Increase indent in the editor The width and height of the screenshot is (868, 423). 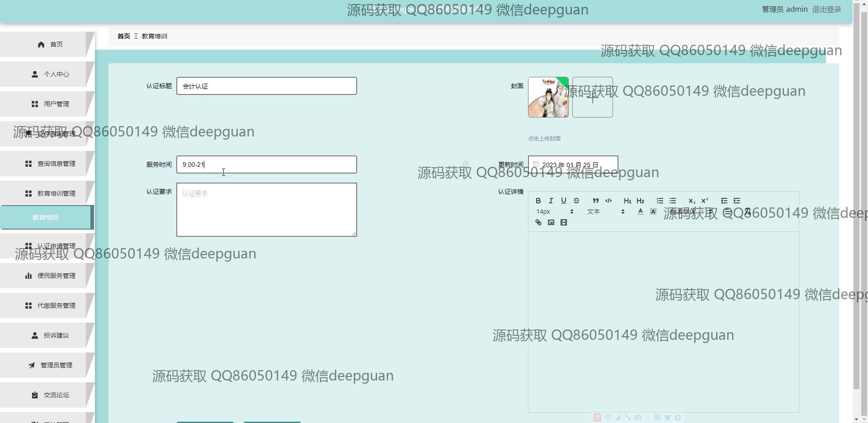tap(736, 201)
